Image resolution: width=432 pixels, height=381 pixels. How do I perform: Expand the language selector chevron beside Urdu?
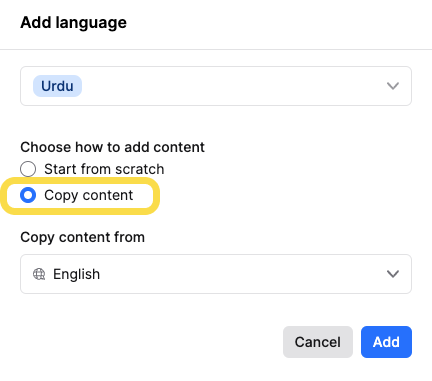click(x=393, y=86)
